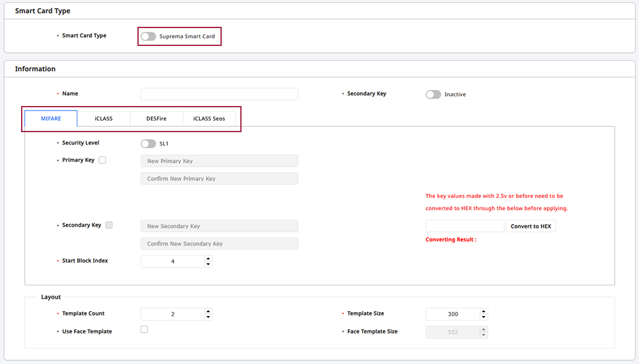Image resolution: width=639 pixels, height=364 pixels.
Task: Select the MIFARE tab
Action: pos(51,119)
